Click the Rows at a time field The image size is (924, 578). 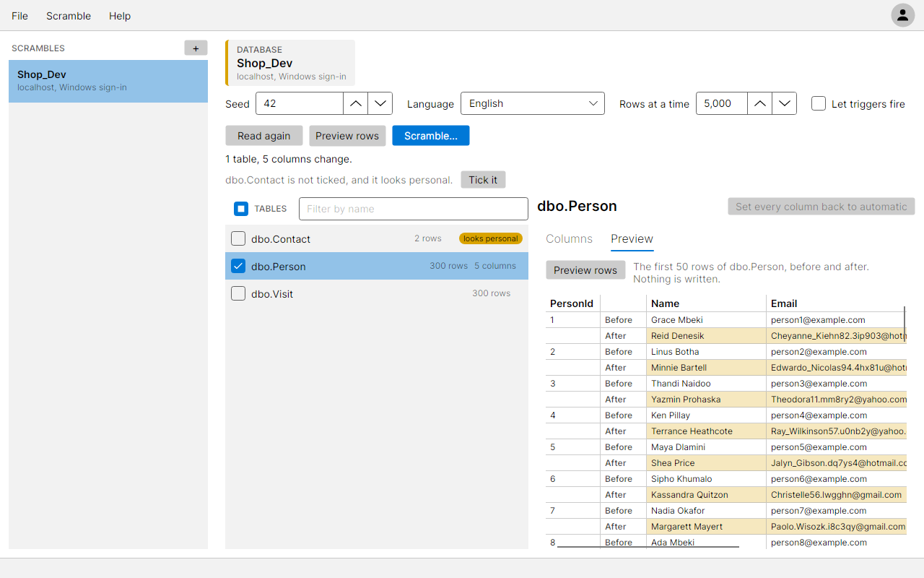click(721, 103)
